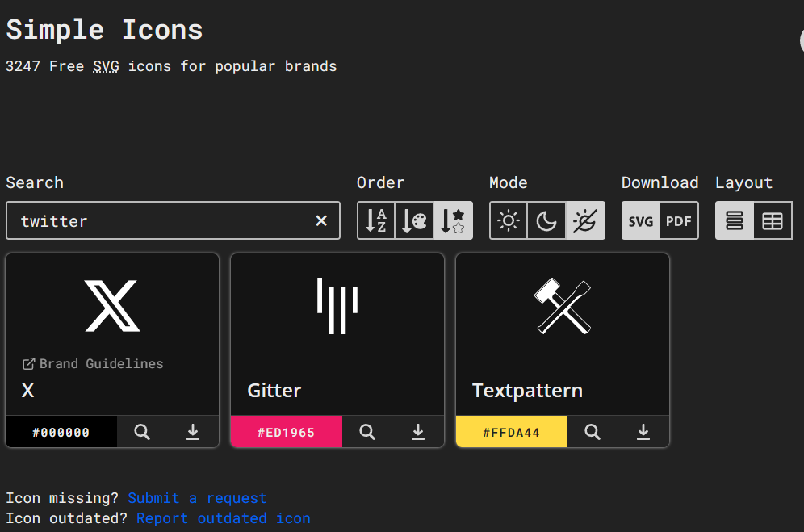Download the Gitter icon
The height and width of the screenshot is (532, 804).
418,432
